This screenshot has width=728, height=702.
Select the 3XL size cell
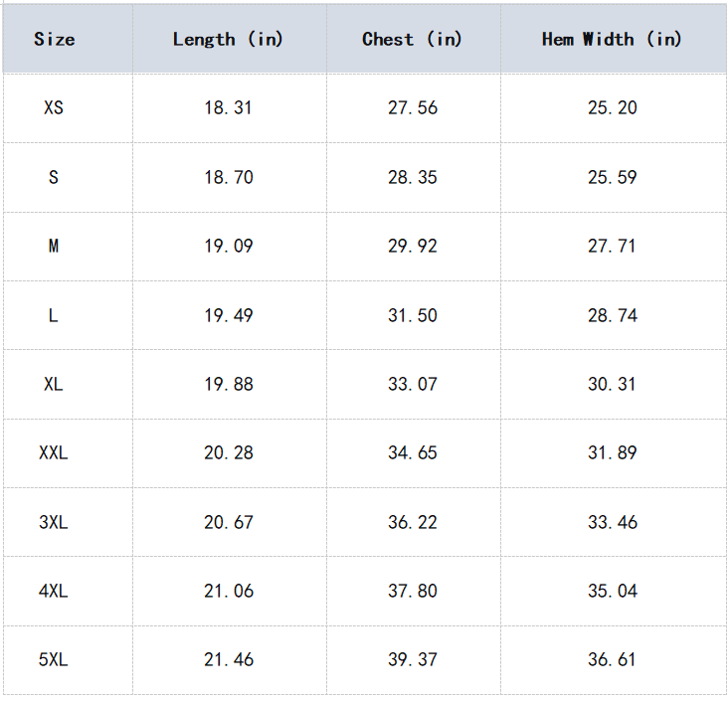tap(54, 522)
